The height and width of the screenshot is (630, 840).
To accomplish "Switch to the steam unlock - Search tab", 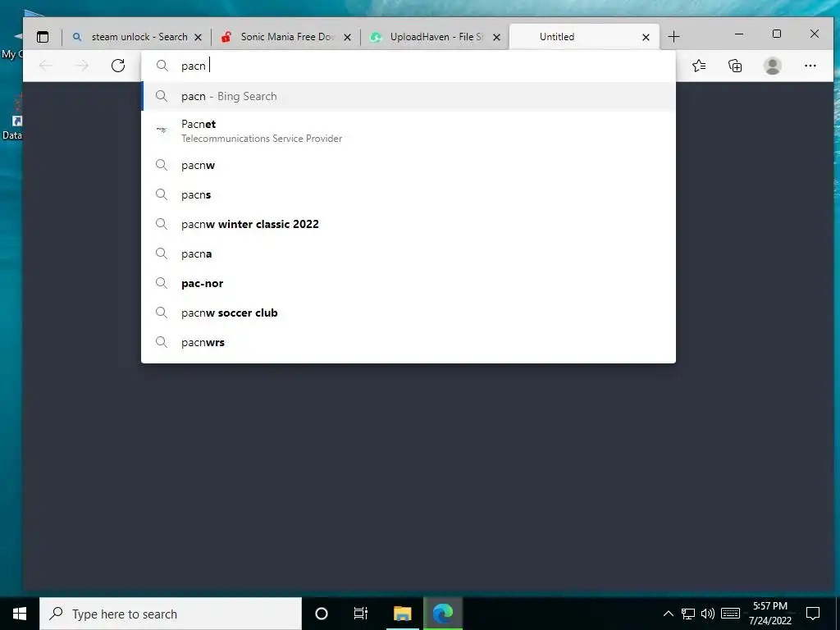I will [x=137, y=36].
